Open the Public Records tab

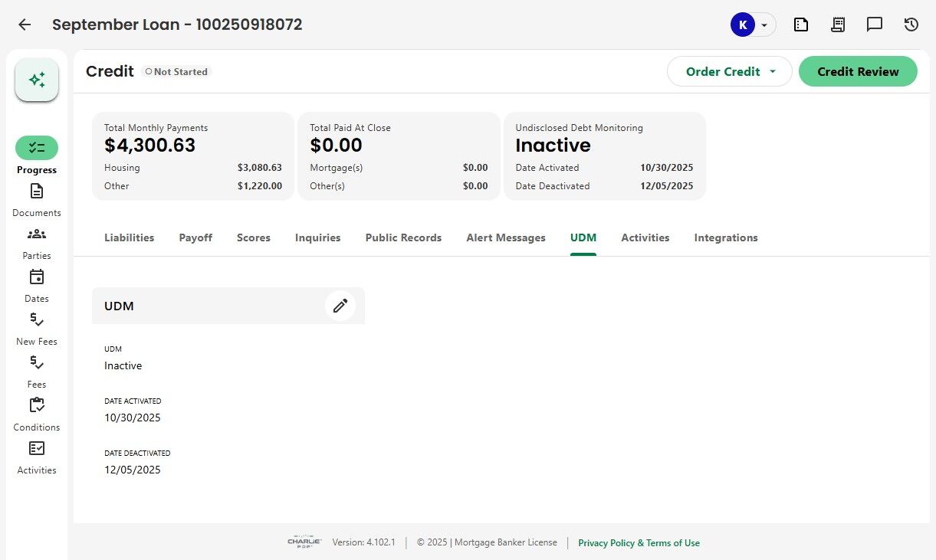tap(403, 237)
